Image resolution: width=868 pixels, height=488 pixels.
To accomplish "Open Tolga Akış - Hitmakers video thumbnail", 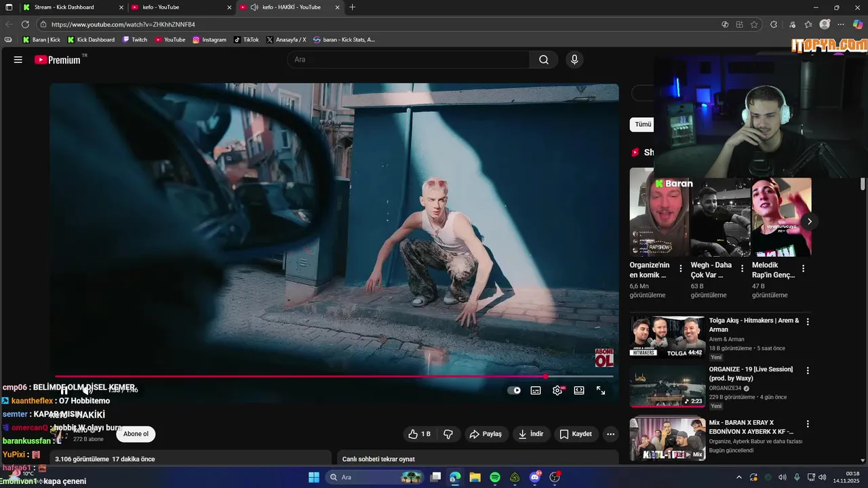I will [x=667, y=337].
